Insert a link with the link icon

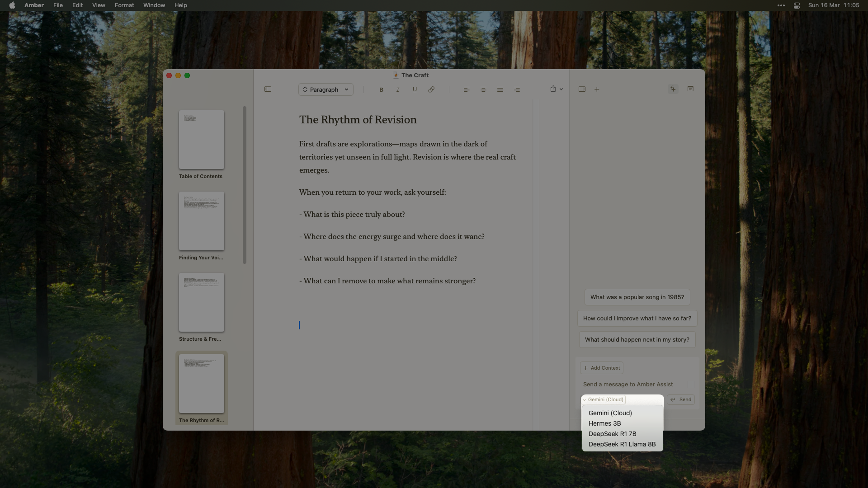431,89
